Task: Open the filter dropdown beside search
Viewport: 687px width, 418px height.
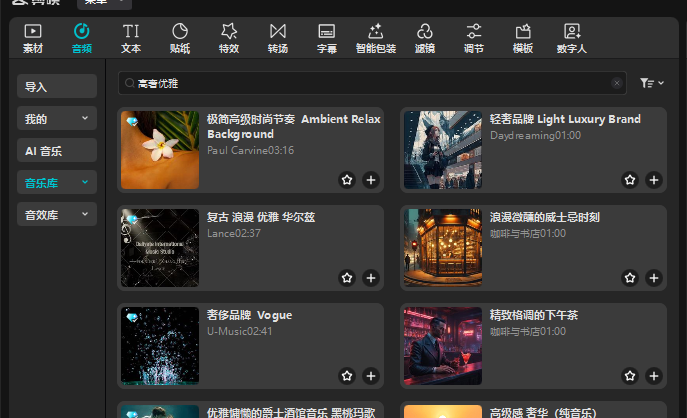Action: click(x=651, y=83)
